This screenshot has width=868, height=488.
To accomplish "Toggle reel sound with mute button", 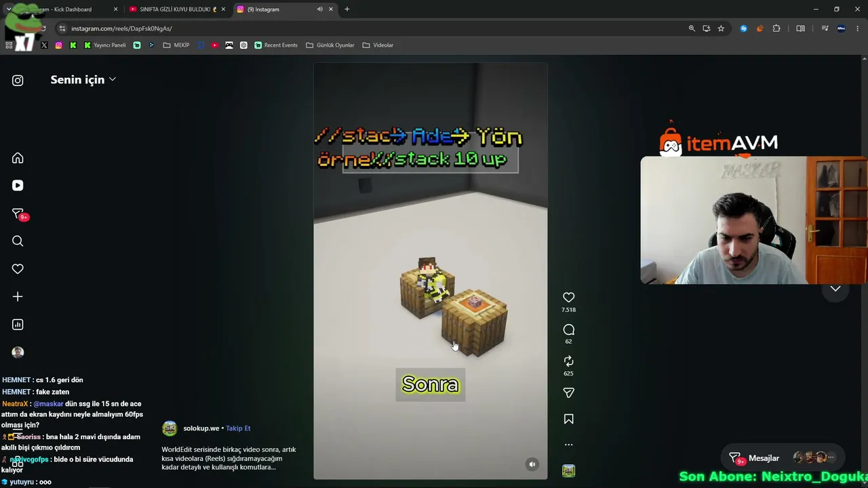I will click(532, 464).
